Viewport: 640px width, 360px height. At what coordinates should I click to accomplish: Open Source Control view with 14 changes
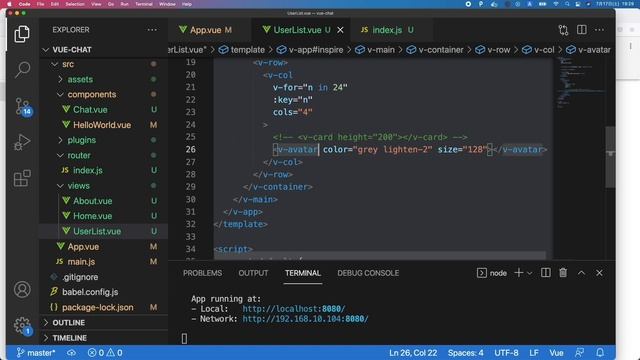[x=23, y=107]
